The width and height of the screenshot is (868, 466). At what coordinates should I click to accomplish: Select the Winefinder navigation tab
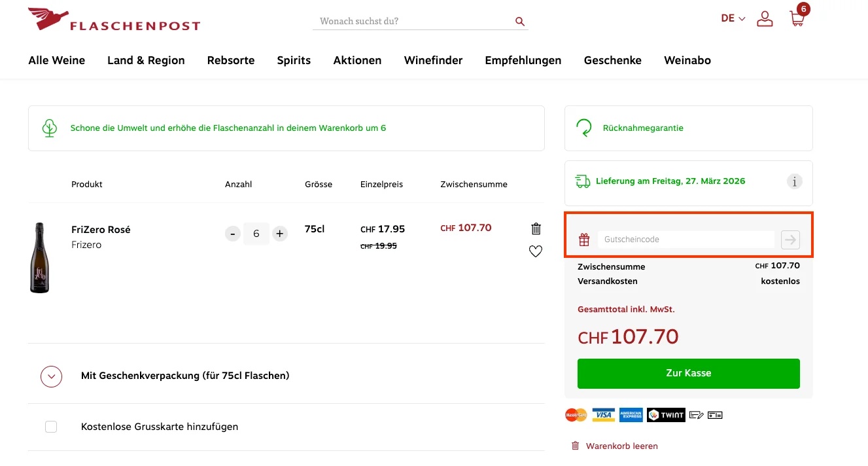(433, 60)
